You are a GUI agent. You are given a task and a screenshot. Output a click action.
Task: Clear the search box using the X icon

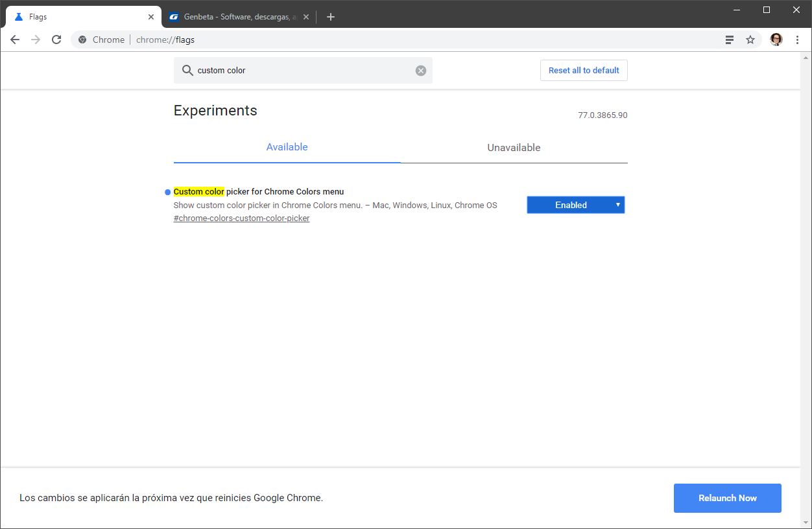420,70
